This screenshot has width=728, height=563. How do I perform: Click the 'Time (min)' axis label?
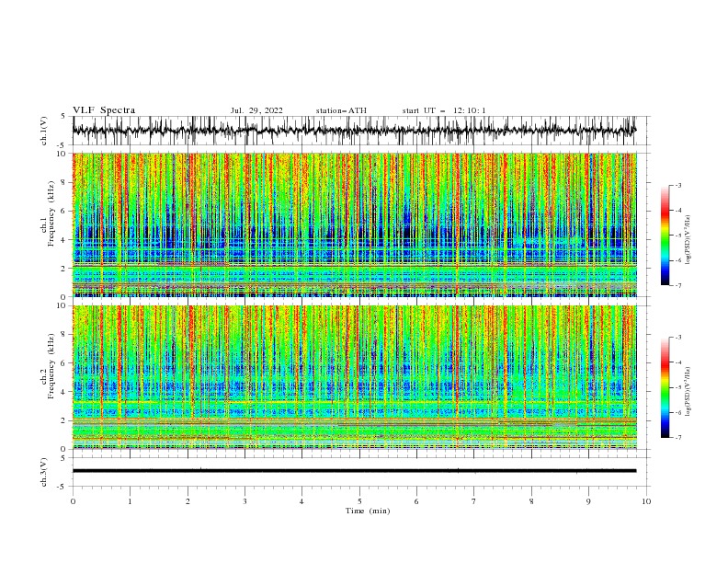pyautogui.click(x=368, y=511)
